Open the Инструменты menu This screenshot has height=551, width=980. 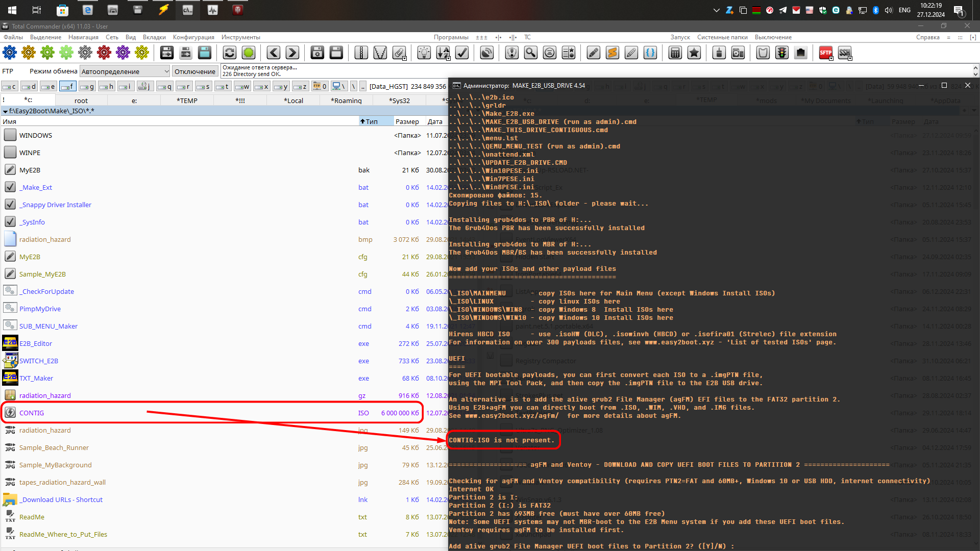tap(241, 37)
